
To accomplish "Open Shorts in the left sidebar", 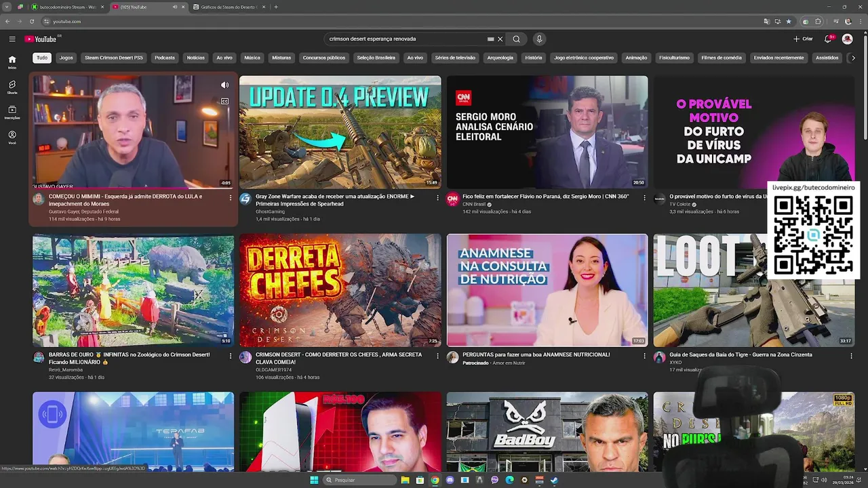I will click(12, 87).
